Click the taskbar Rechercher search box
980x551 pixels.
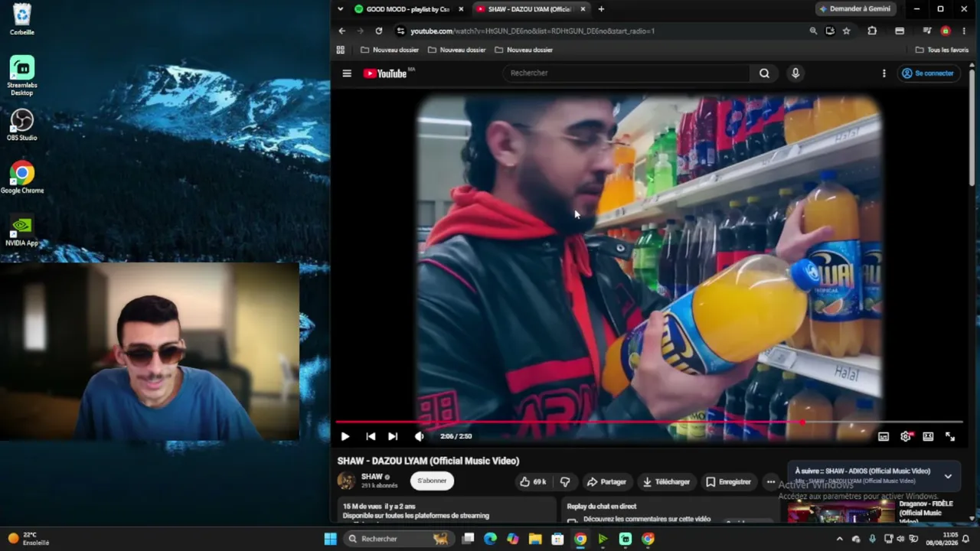(398, 539)
